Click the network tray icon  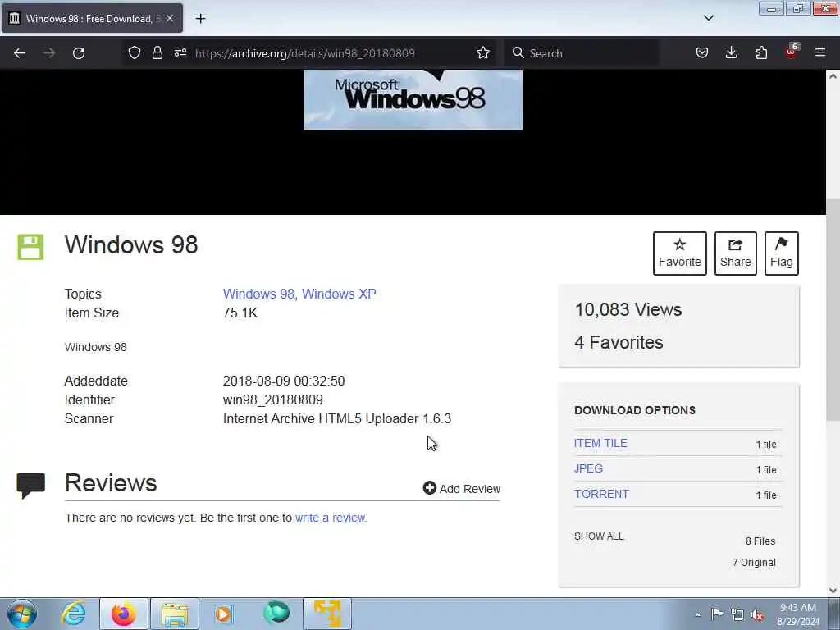point(737,614)
